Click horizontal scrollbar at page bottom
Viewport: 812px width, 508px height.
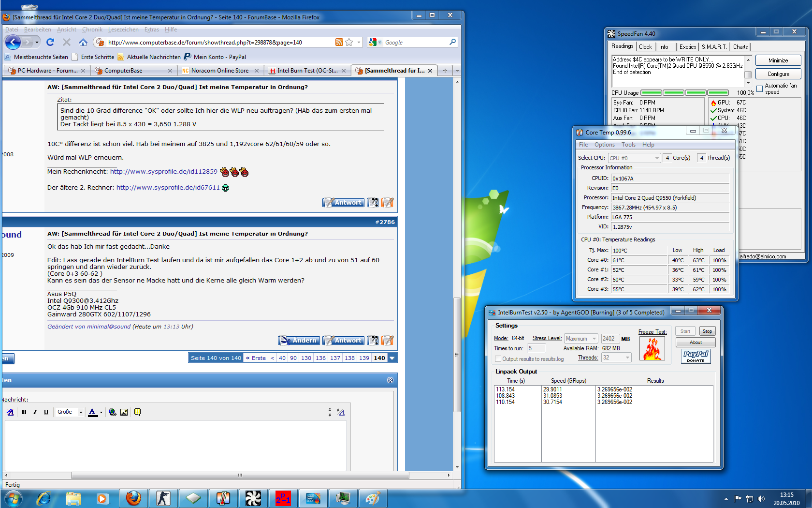[x=240, y=475]
